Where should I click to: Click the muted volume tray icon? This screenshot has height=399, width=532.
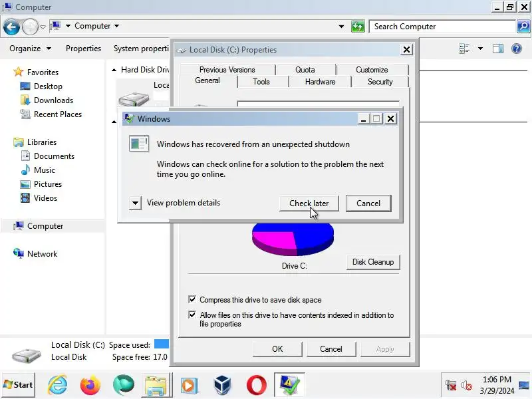[x=467, y=386]
